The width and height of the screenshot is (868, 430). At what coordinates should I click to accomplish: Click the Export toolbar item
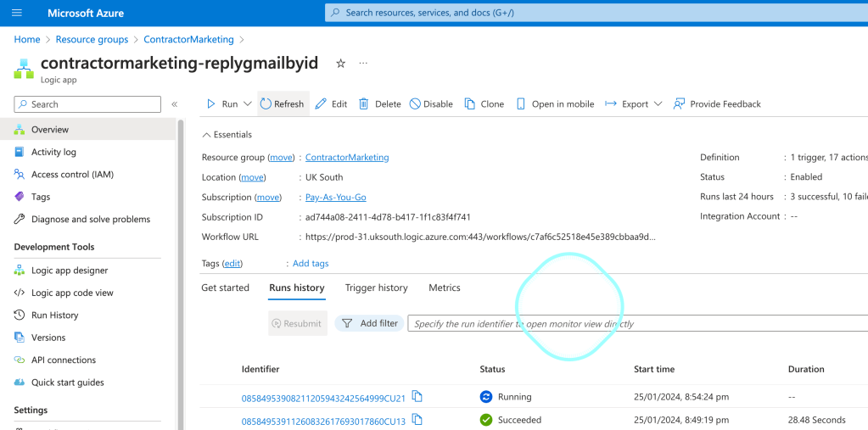tap(627, 104)
